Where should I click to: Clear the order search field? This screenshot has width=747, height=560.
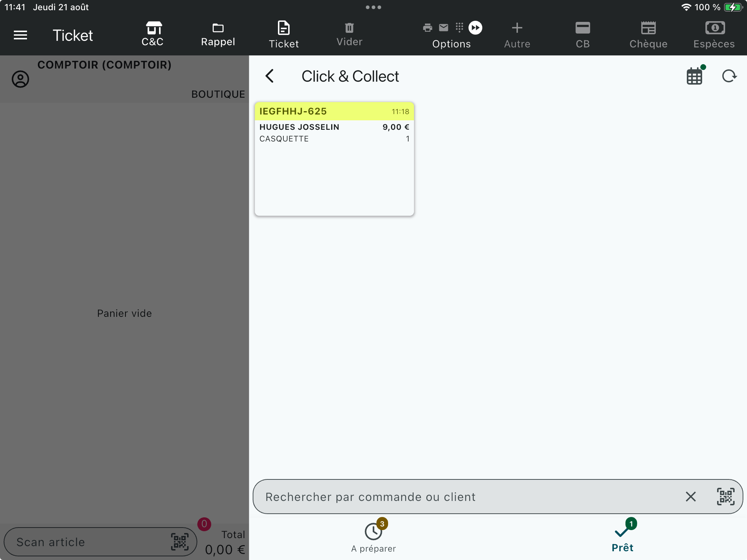691,497
